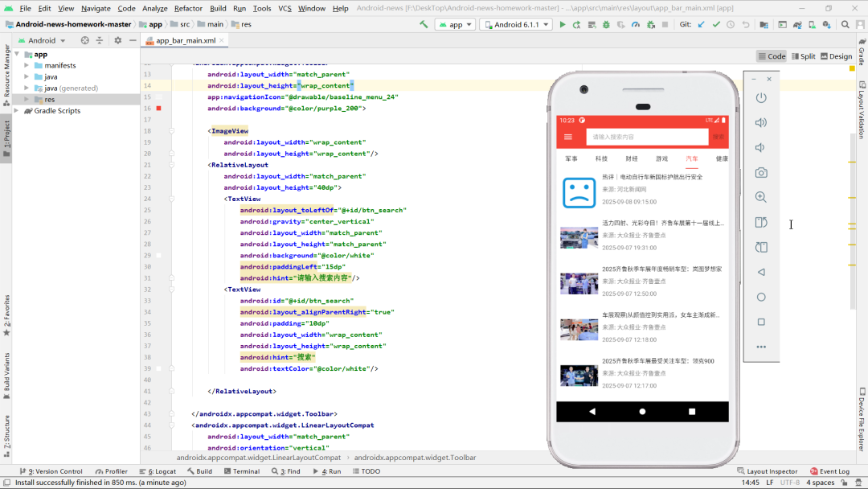Switch editor to Code view
868x489 pixels.
[x=772, y=56]
